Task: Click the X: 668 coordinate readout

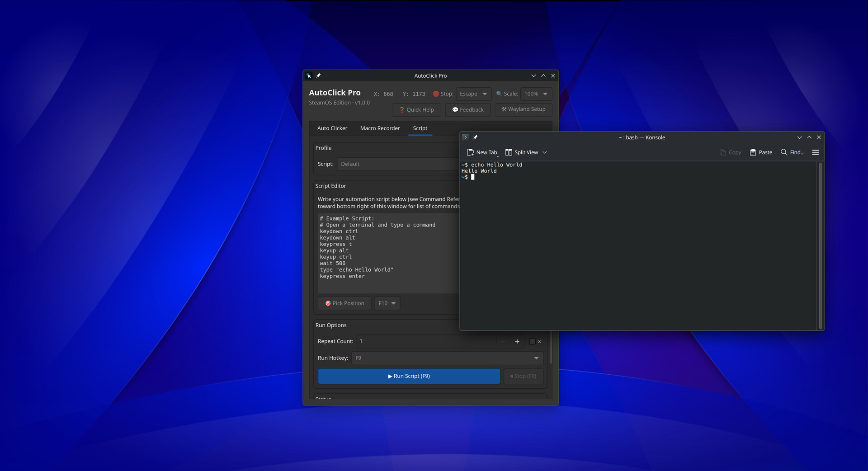Action: point(383,94)
